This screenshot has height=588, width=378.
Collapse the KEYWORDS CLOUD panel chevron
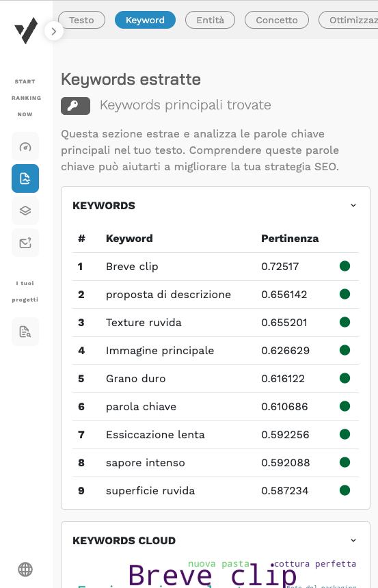[353, 540]
